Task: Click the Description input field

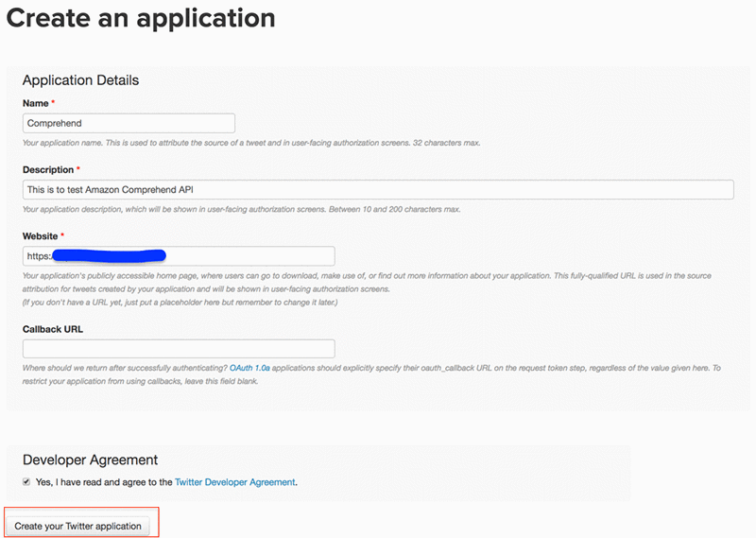Action: click(378, 190)
